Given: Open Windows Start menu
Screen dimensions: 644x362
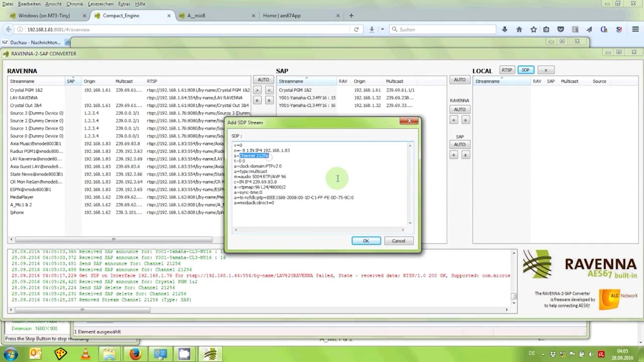Looking at the screenshot, I should pyautogui.click(x=11, y=354).
